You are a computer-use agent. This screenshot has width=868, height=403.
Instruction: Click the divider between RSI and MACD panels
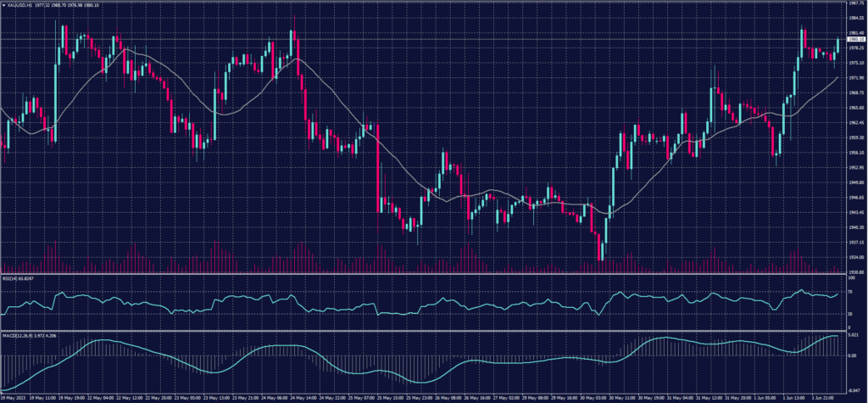pyautogui.click(x=424, y=330)
